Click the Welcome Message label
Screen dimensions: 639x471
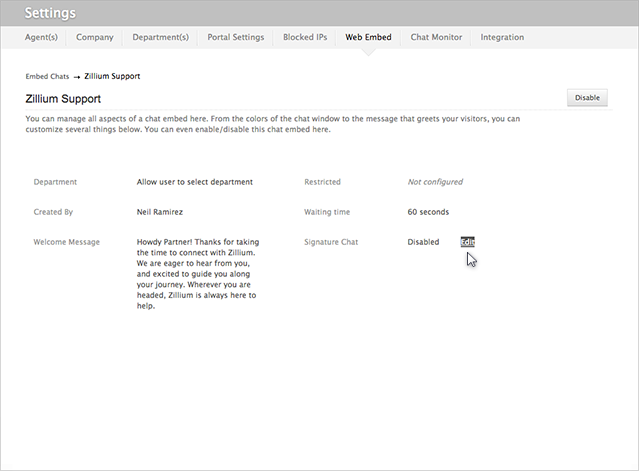[66, 242]
